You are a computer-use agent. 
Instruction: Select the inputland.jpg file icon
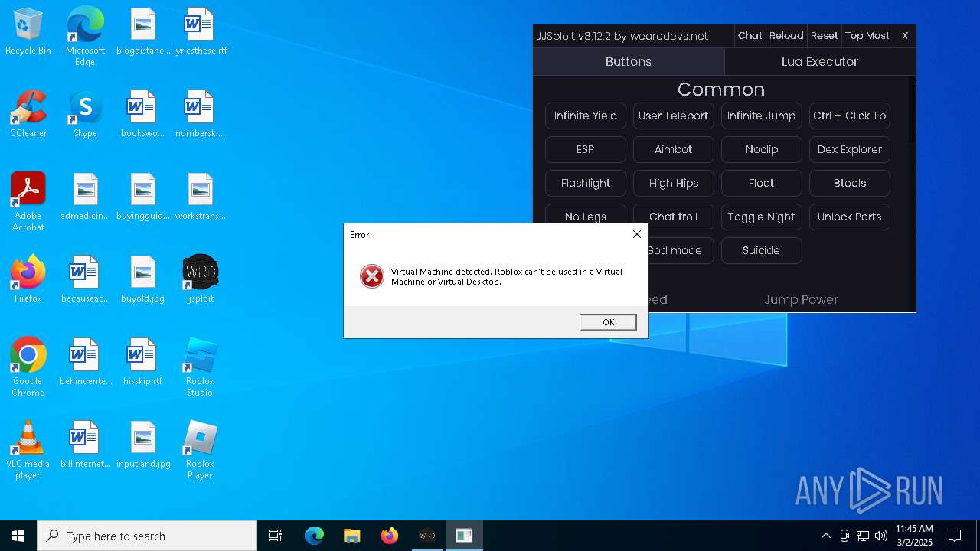[x=142, y=445]
